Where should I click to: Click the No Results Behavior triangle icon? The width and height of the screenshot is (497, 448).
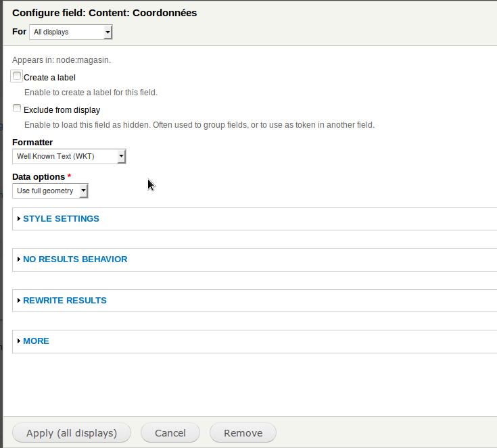click(x=19, y=259)
